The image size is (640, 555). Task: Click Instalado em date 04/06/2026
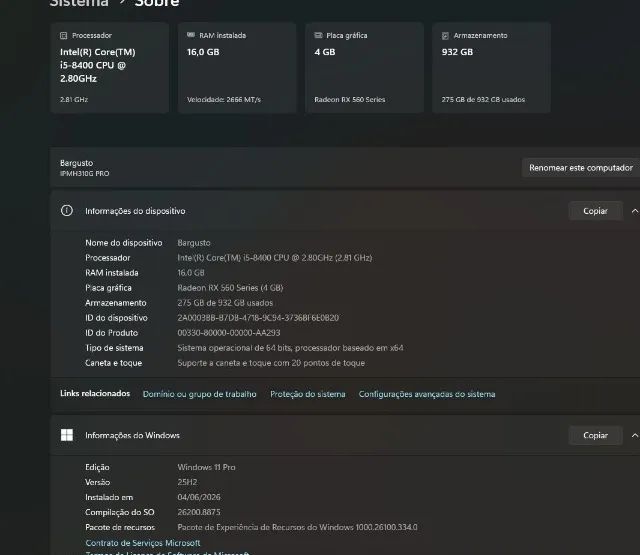(199, 497)
